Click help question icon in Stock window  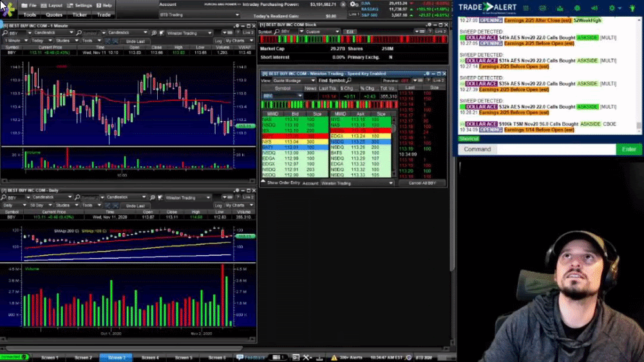click(x=430, y=31)
